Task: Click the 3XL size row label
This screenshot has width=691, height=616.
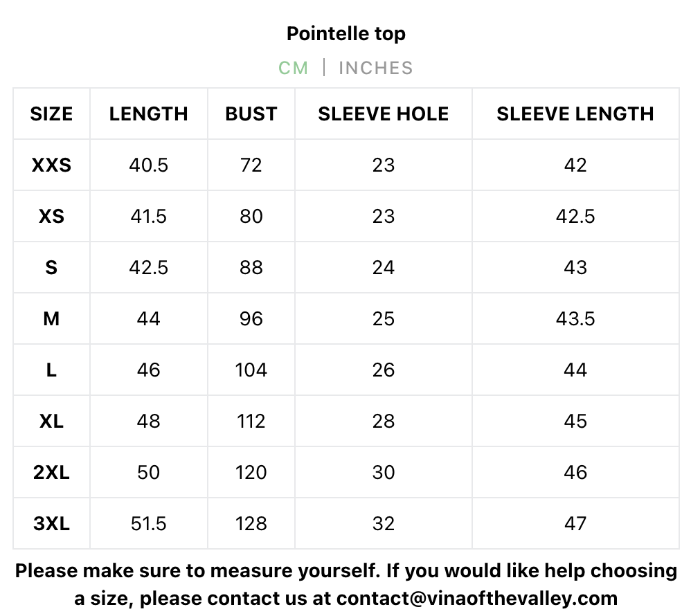Action: coord(51,524)
